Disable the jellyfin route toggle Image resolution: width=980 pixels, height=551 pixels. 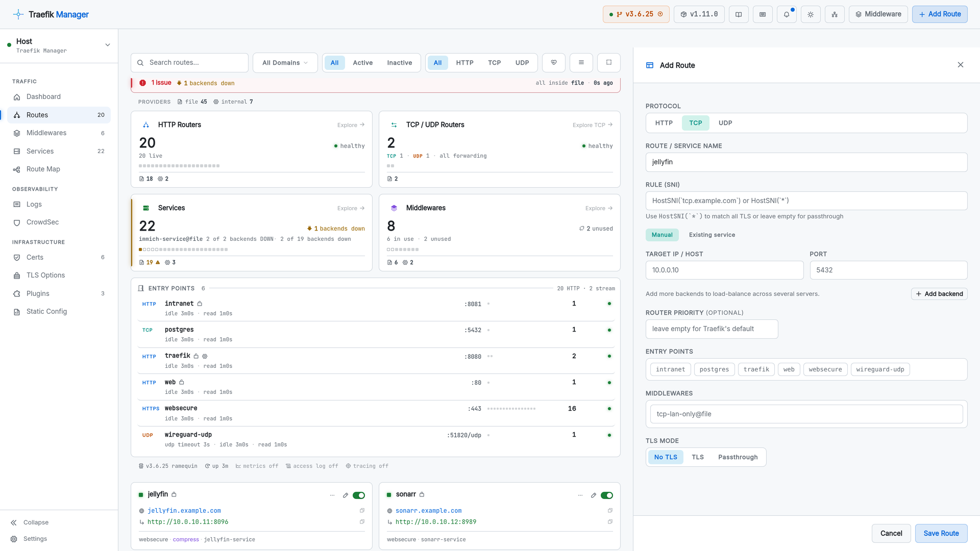click(359, 495)
